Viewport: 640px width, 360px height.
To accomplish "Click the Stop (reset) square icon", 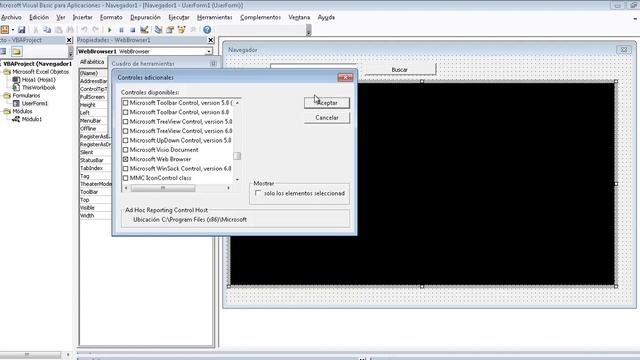I will (133, 30).
